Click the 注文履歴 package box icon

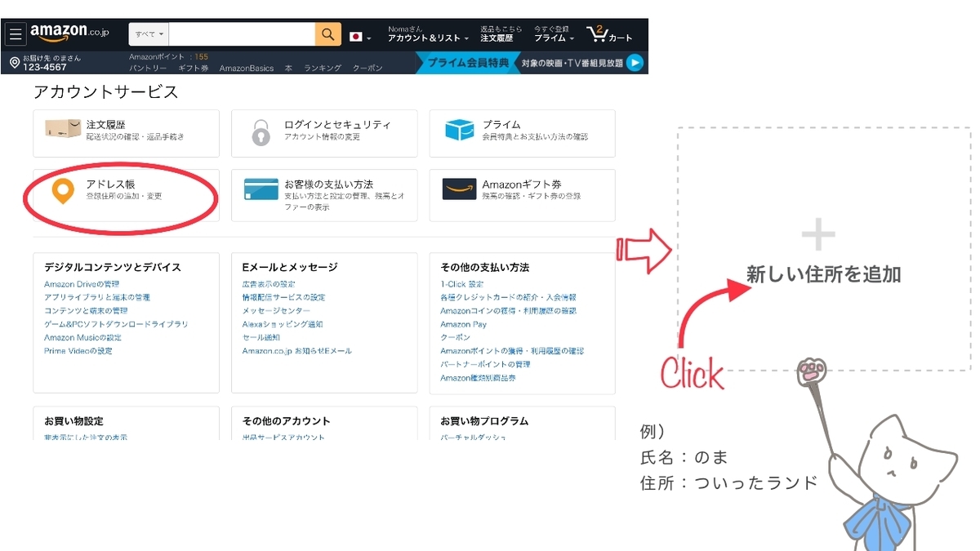(x=63, y=130)
